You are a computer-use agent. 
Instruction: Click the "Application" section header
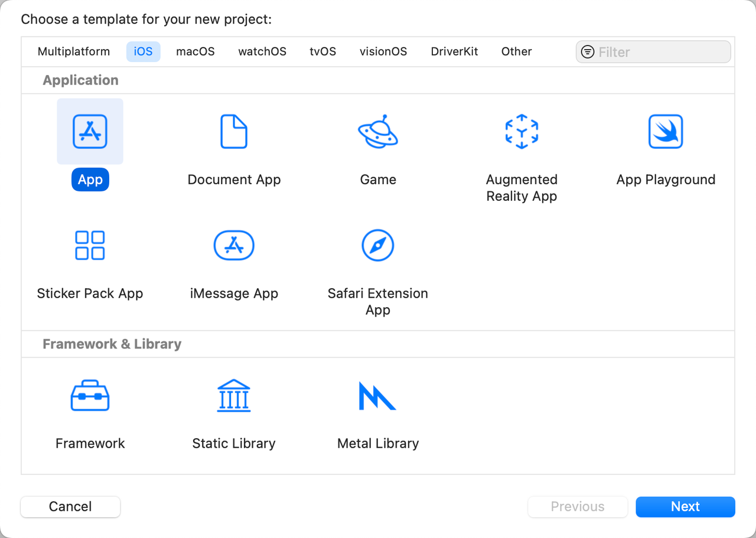pyautogui.click(x=80, y=80)
